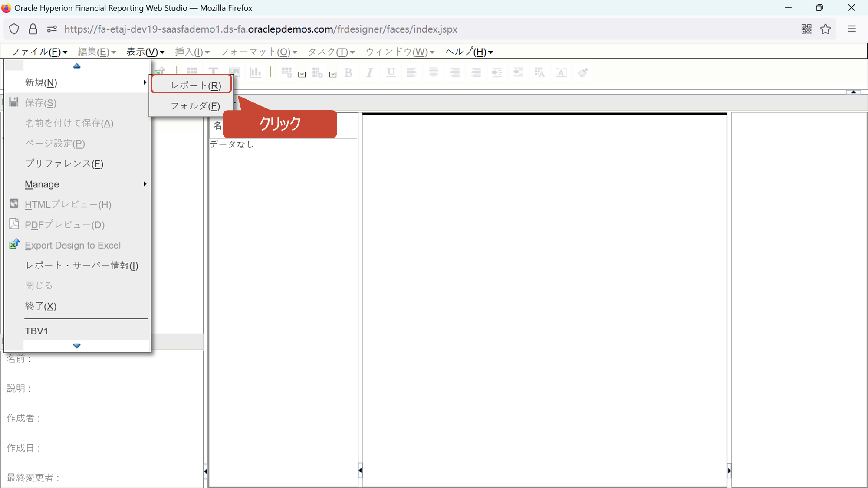Click the increase indent toolbar icon
The height and width of the screenshot is (488, 868).
[x=497, y=72]
